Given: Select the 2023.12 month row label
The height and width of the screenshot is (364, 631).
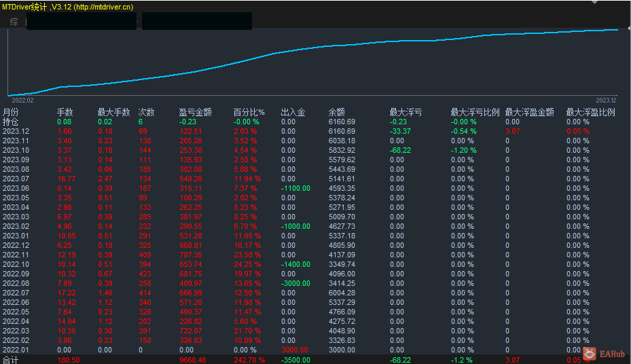Looking at the screenshot, I should click(x=16, y=131).
